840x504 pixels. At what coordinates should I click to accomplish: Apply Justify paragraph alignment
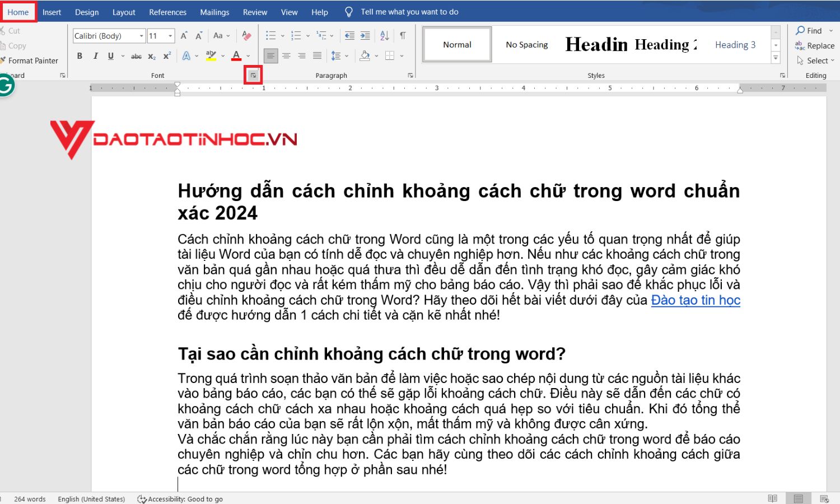click(317, 55)
